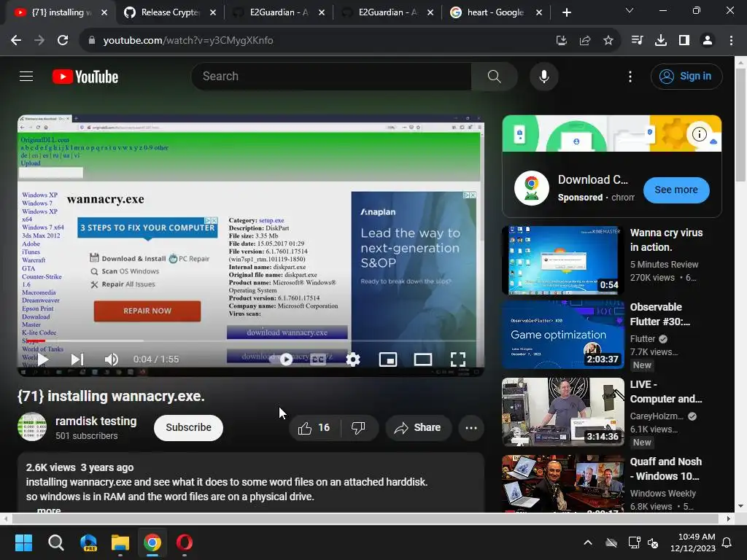Screen dimensions: 747x560
Task: Switch to the heart - Google tab
Action: pyautogui.click(x=496, y=12)
